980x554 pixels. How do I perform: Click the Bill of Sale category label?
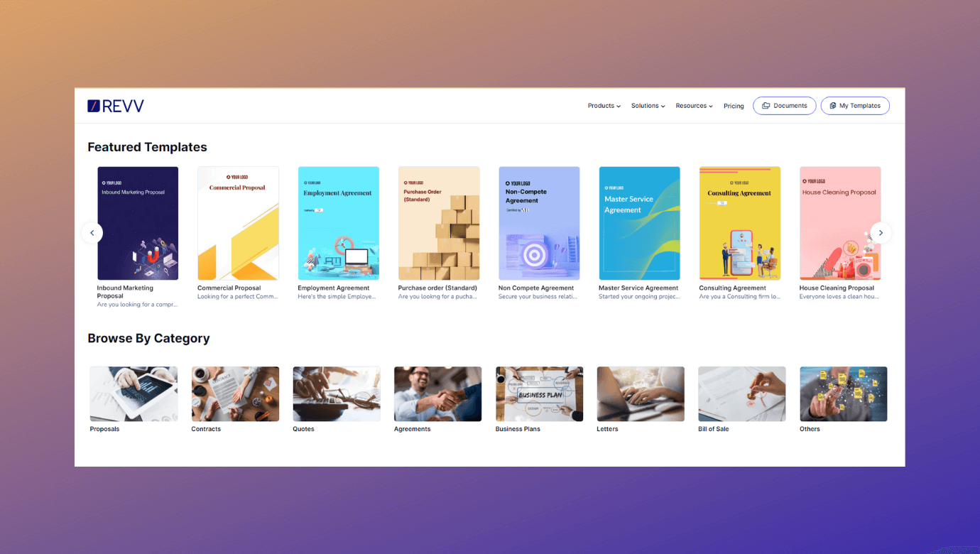(x=714, y=429)
